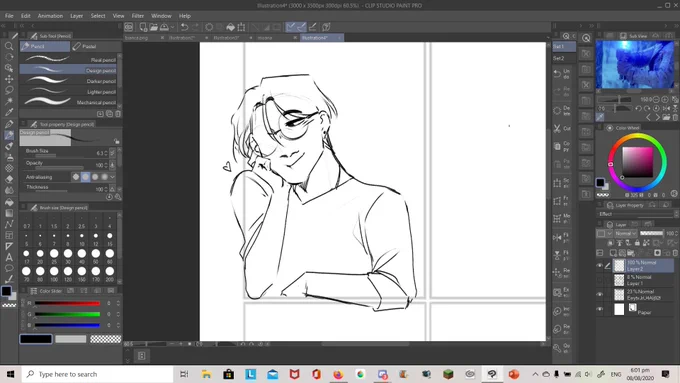The height and width of the screenshot is (383, 680).
Task: Open File Explorer from the taskbar
Action: (x=206, y=374)
